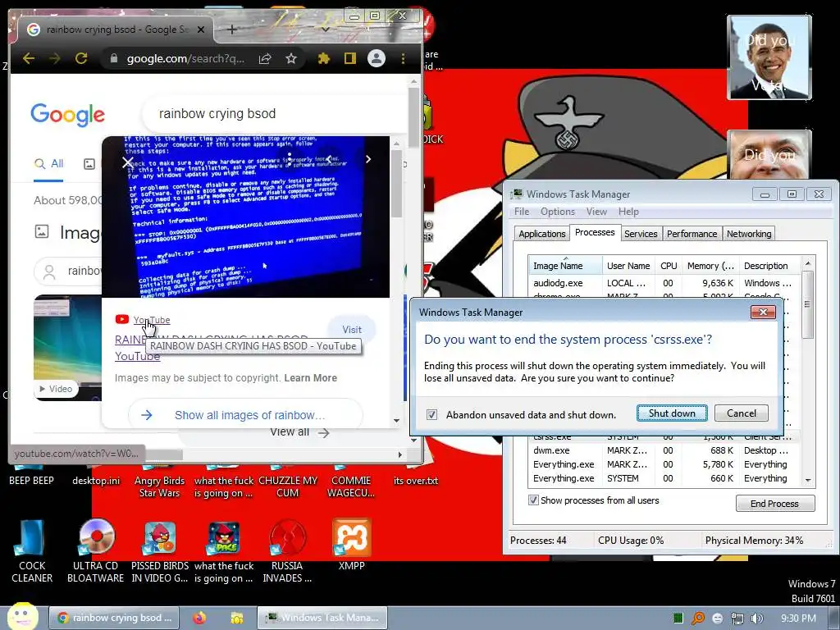Open the Learn More copyright link
The image size is (840, 630).
[x=311, y=377]
